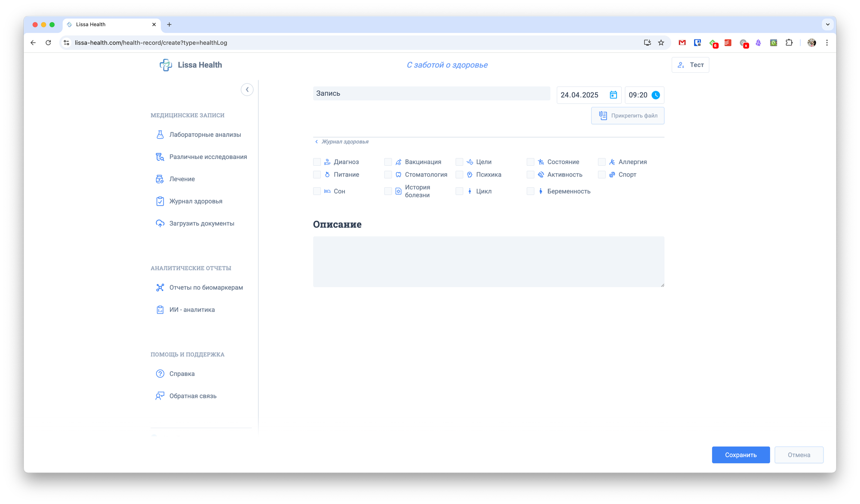Click the clock icon for time
Screen dimensions: 860x504
[655, 95]
